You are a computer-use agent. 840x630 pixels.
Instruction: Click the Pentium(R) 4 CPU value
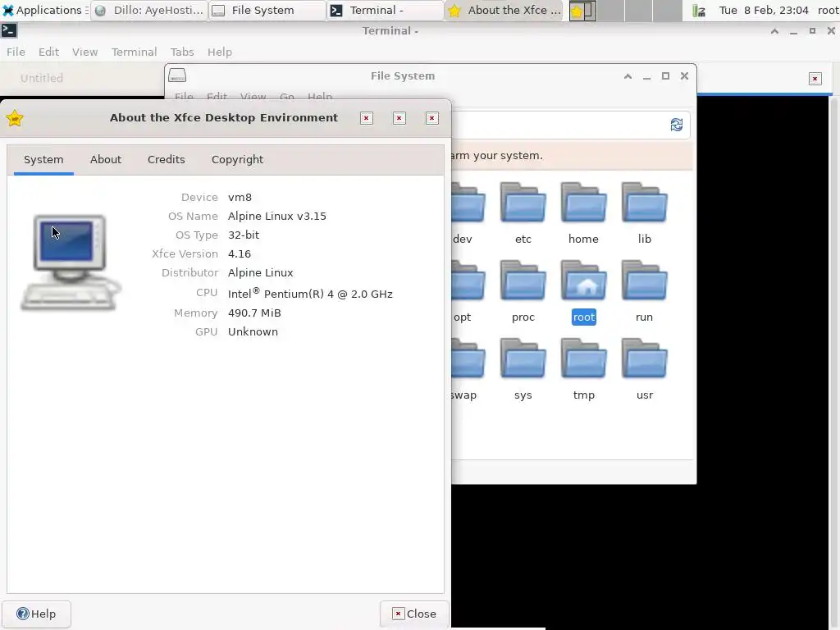tap(310, 294)
